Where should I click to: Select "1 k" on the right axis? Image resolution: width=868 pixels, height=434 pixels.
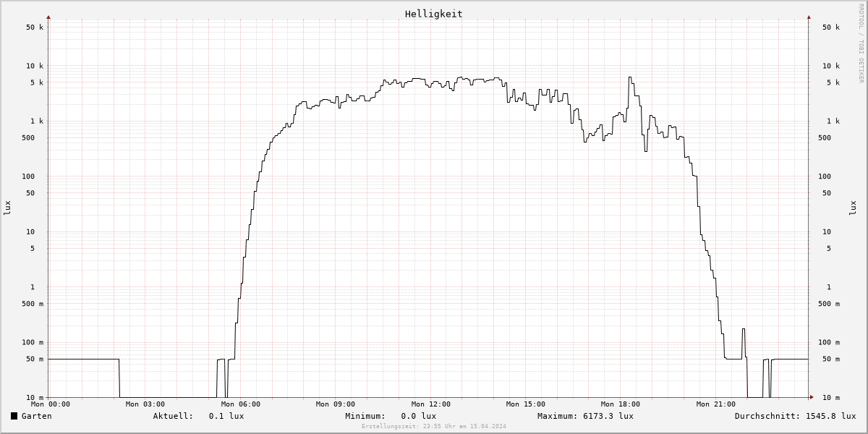pyautogui.click(x=833, y=122)
